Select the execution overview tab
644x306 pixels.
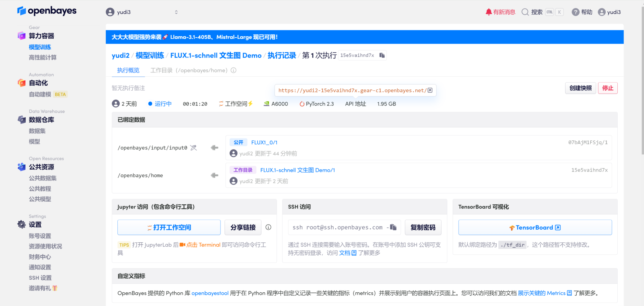128,70
